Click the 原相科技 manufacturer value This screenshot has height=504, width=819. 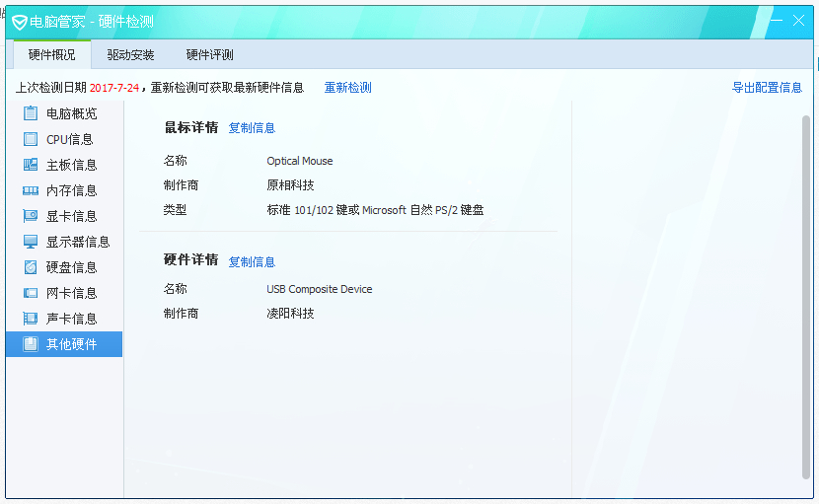290,184
